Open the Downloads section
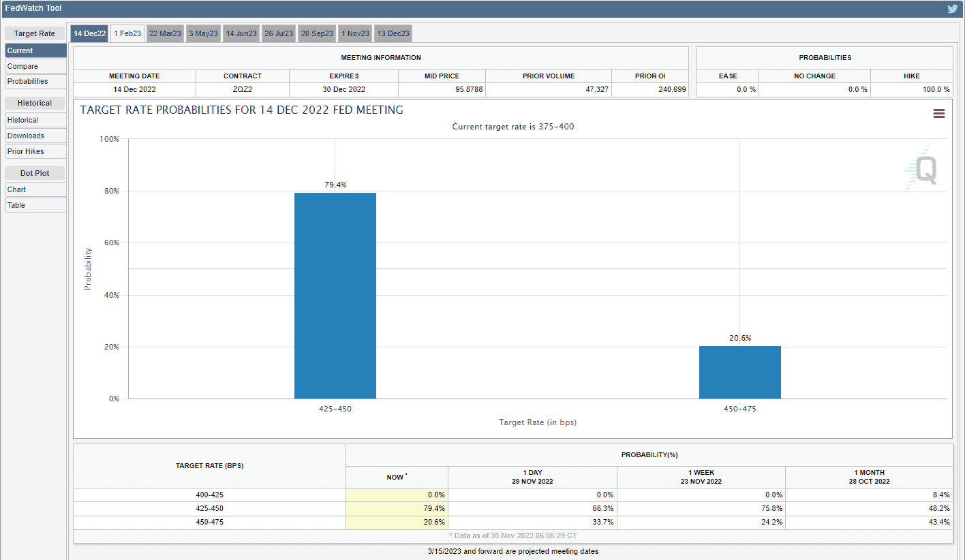Image resolution: width=965 pixels, height=560 pixels. point(35,136)
